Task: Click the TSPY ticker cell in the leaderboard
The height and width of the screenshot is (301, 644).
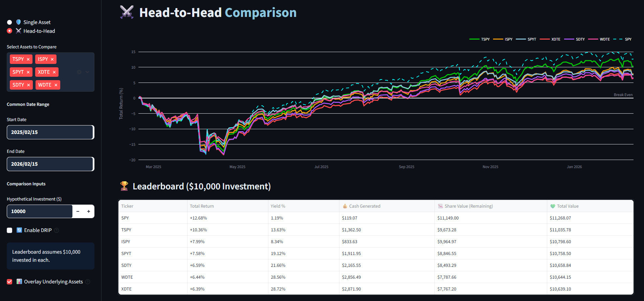Action: point(153,230)
